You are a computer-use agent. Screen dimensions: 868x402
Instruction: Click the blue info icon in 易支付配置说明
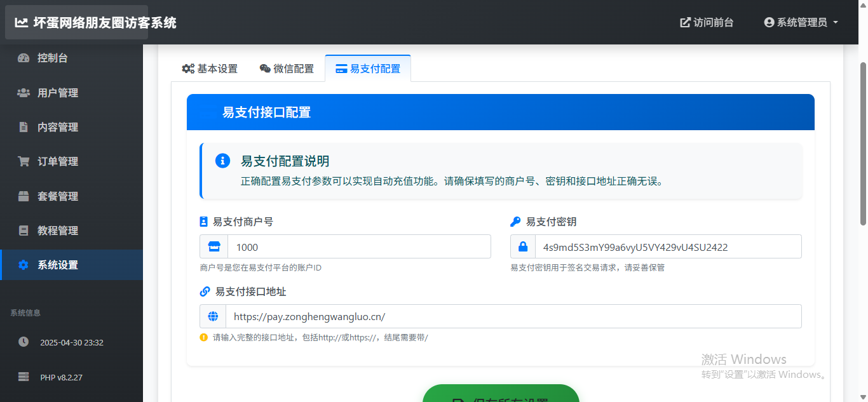click(222, 161)
